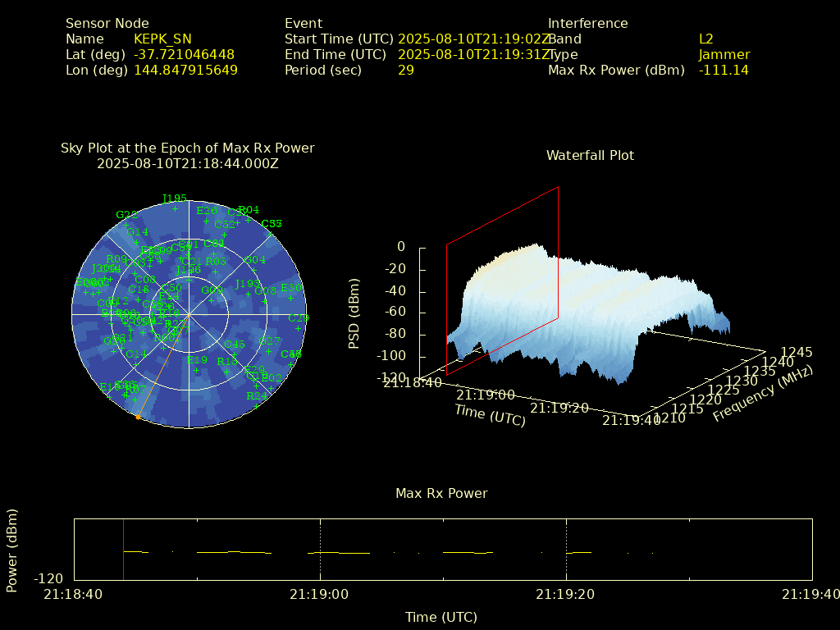Click the event Start Time value

tap(473, 39)
